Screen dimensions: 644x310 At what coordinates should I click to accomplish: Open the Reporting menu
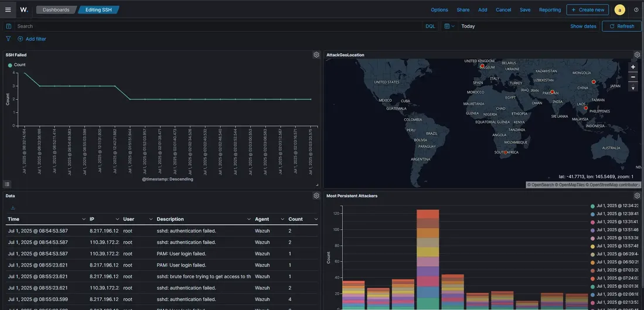(x=550, y=10)
